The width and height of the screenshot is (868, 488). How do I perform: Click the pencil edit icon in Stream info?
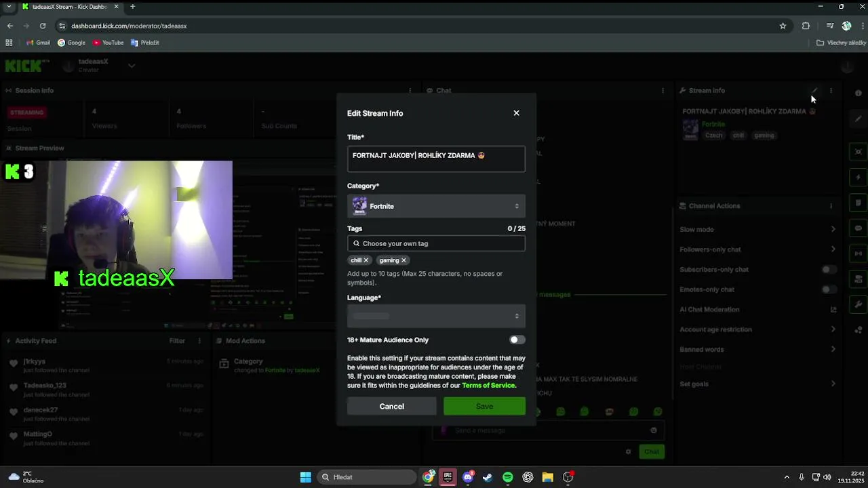click(x=814, y=90)
